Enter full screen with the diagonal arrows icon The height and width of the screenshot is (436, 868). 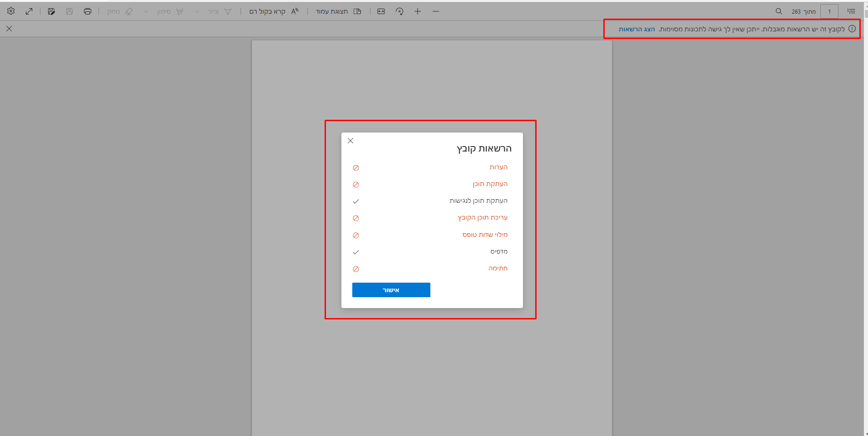29,11
